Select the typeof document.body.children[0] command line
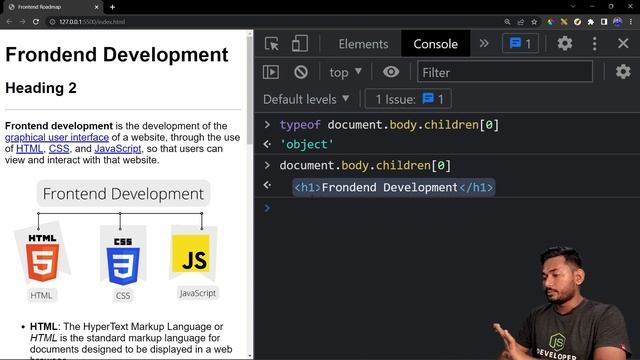Image resolution: width=640 pixels, height=360 pixels. 389,124
